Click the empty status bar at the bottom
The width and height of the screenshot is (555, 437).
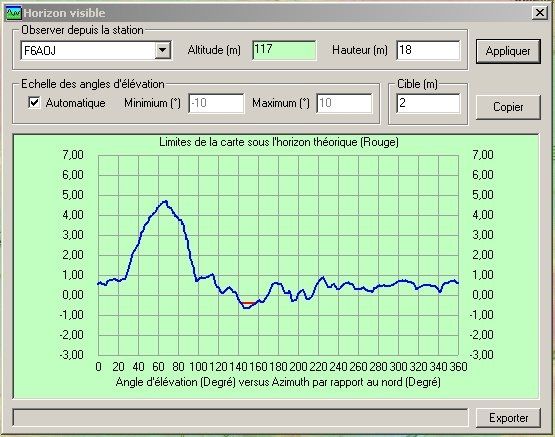click(240, 418)
